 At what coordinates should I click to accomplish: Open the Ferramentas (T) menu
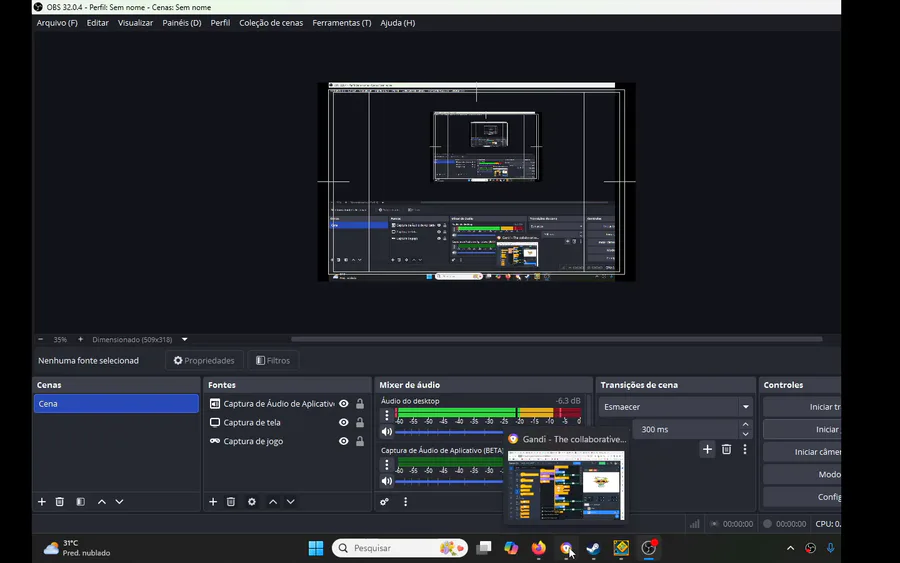(x=342, y=23)
